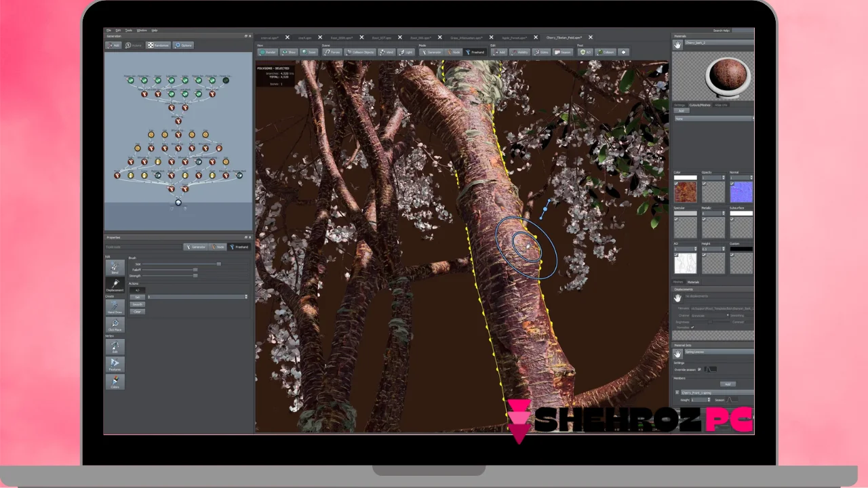Switch to Freehand mode in the top toolbar
Viewport: 868px width, 488px height.
475,52
